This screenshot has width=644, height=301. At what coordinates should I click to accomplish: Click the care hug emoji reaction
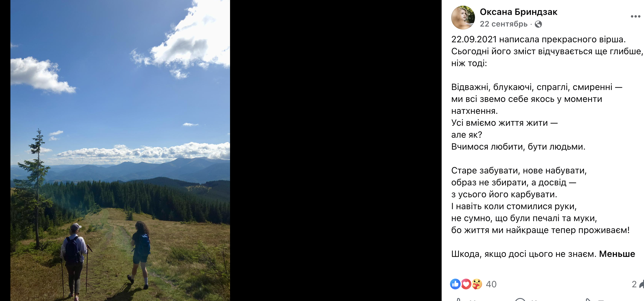click(477, 284)
